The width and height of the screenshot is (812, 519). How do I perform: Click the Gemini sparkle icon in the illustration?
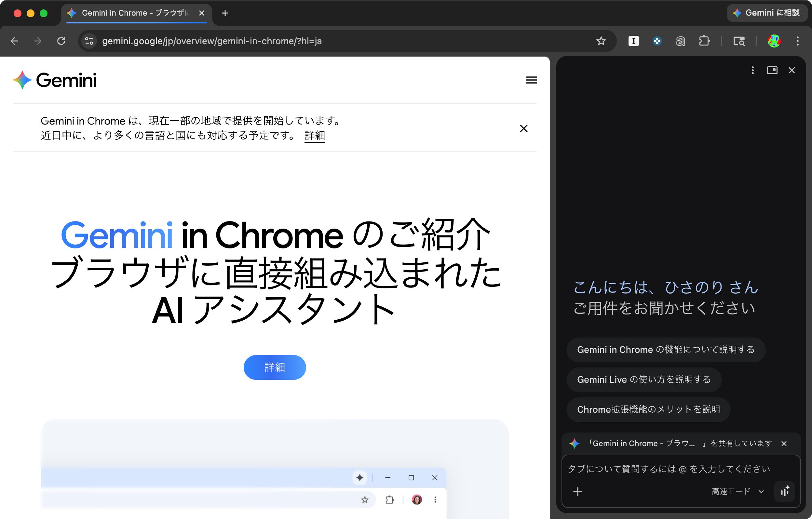click(360, 478)
